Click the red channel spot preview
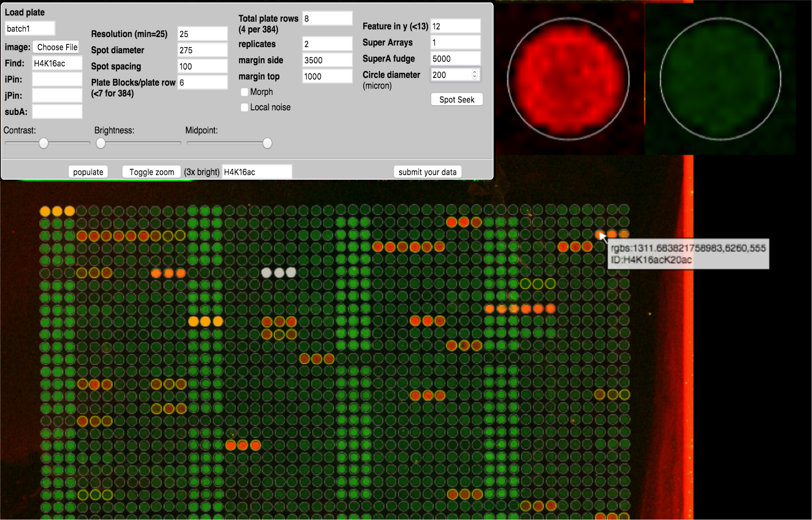812x520 pixels. (568, 78)
